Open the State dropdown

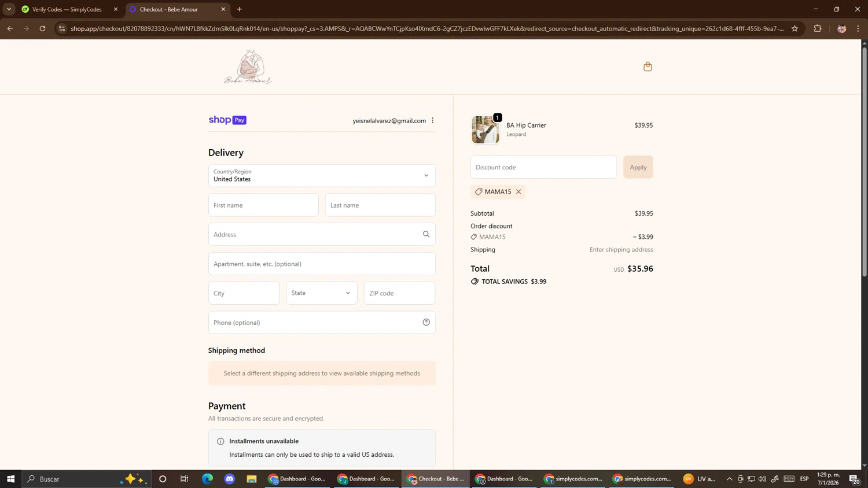click(x=322, y=293)
